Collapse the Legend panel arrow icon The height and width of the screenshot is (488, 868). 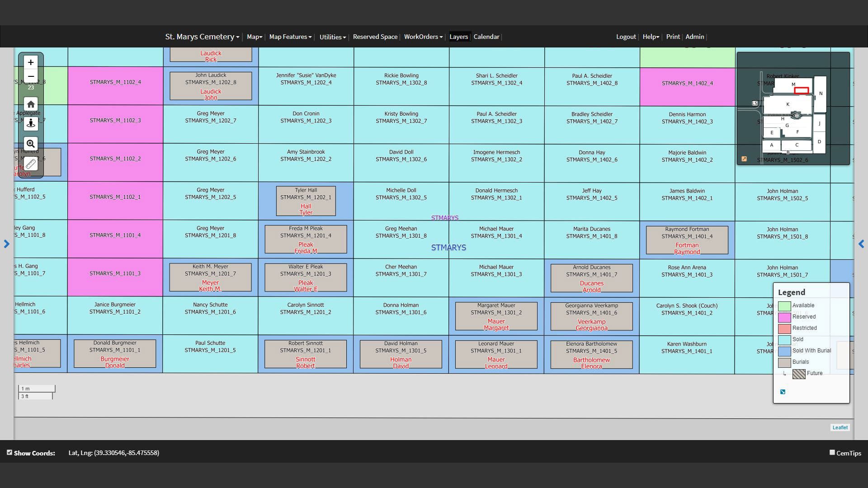[783, 392]
